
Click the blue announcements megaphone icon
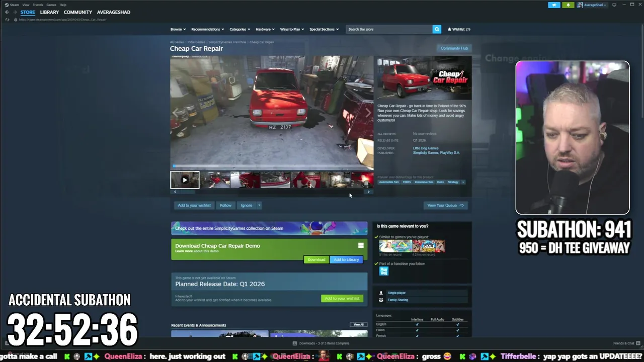click(x=554, y=5)
